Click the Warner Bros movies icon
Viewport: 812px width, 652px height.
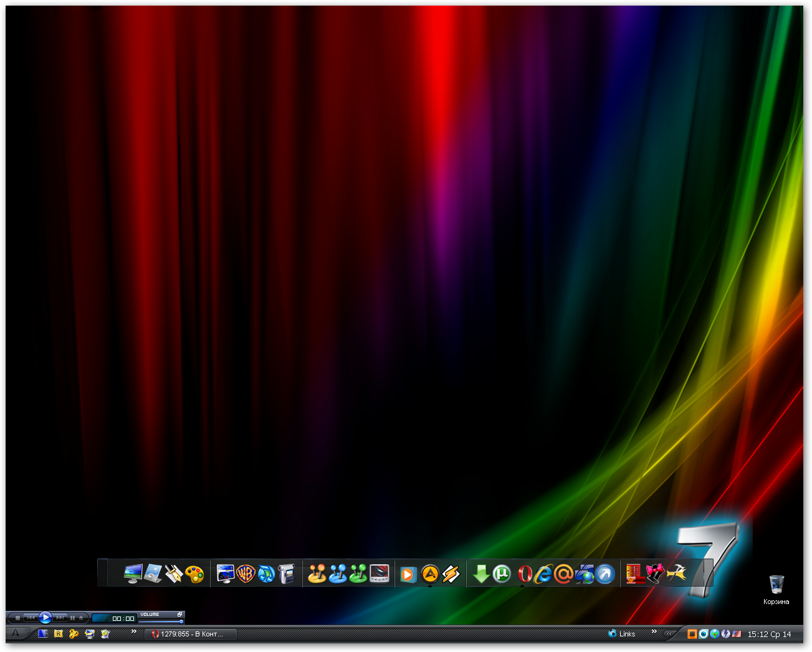pyautogui.click(x=244, y=574)
